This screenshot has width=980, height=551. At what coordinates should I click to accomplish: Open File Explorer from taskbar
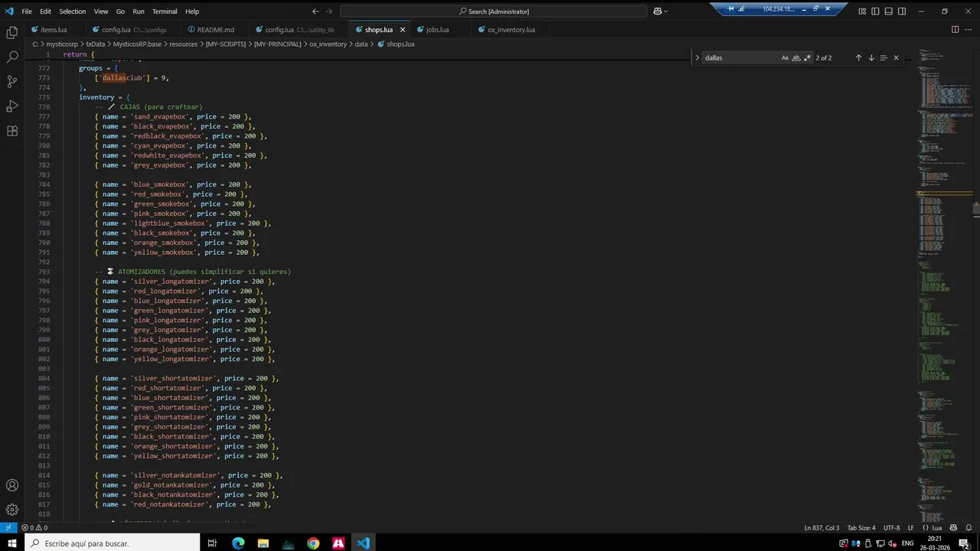(263, 543)
